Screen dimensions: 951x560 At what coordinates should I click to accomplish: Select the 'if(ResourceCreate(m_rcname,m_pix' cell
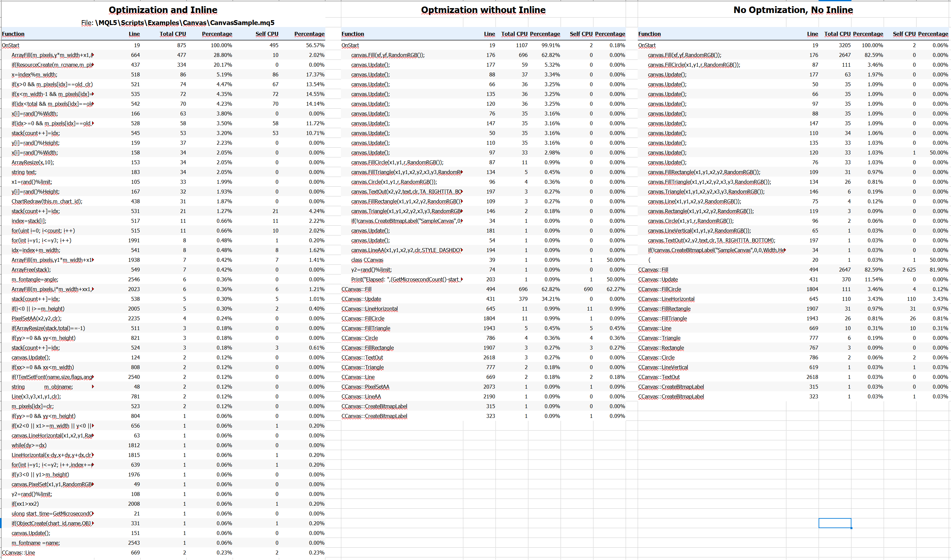point(52,65)
